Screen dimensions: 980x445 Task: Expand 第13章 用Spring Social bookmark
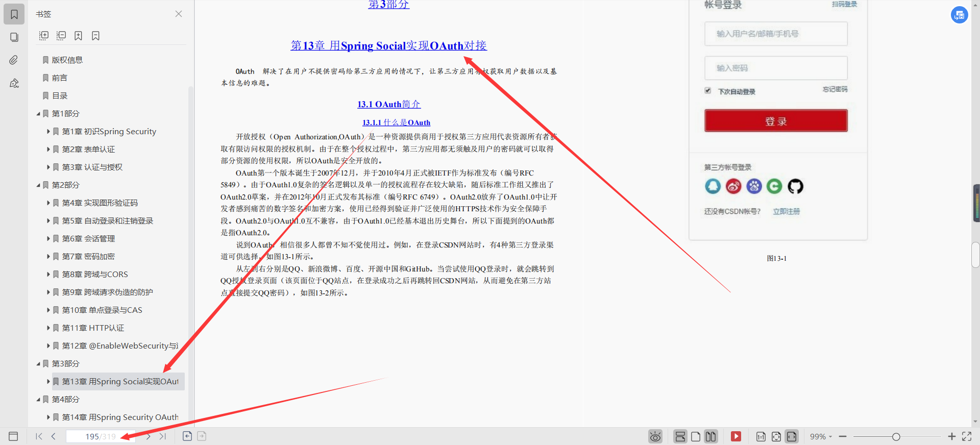point(48,382)
